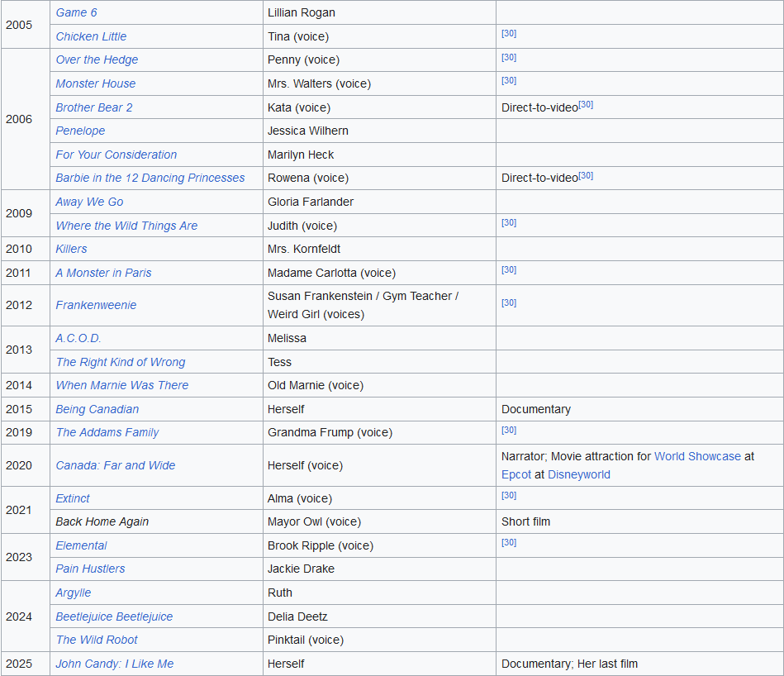Click the 2024 year cell
This screenshot has width=784, height=676.
[26, 616]
